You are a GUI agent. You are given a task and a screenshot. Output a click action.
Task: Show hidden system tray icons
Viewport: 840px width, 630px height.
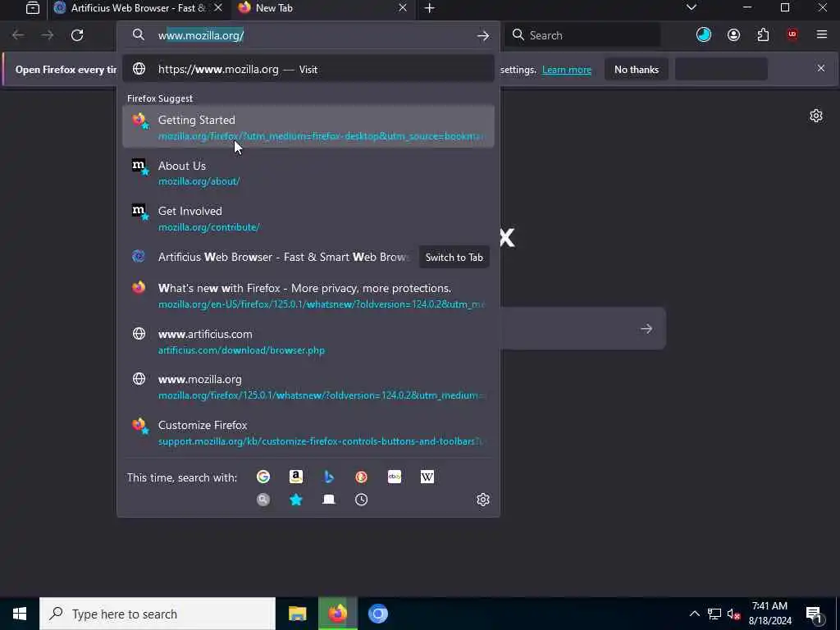click(694, 614)
